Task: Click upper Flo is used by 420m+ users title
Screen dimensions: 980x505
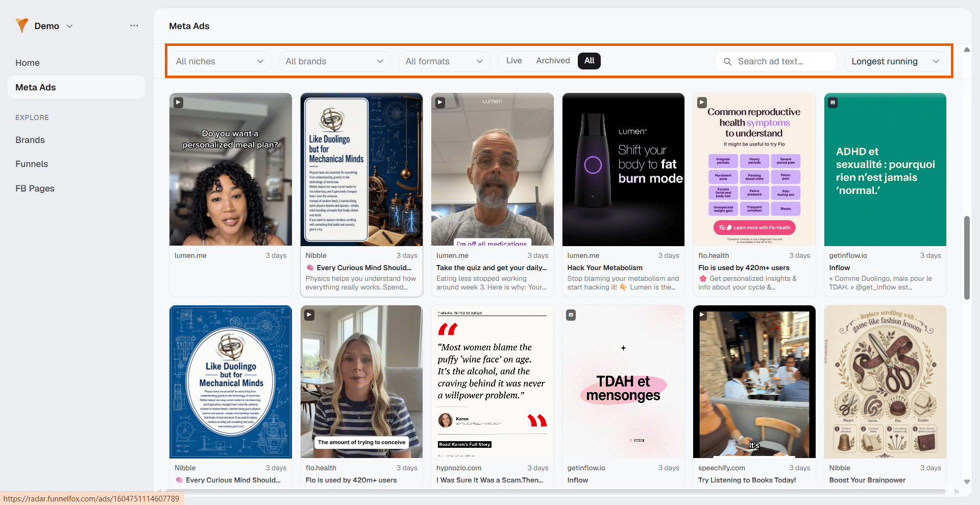Action: tap(744, 268)
